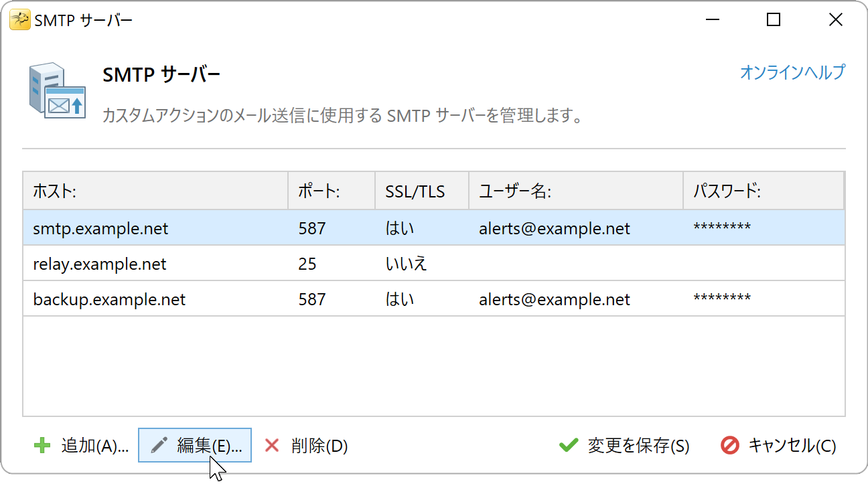Click the 削除(D) button label
This screenshot has height=502, width=868.
(x=319, y=446)
